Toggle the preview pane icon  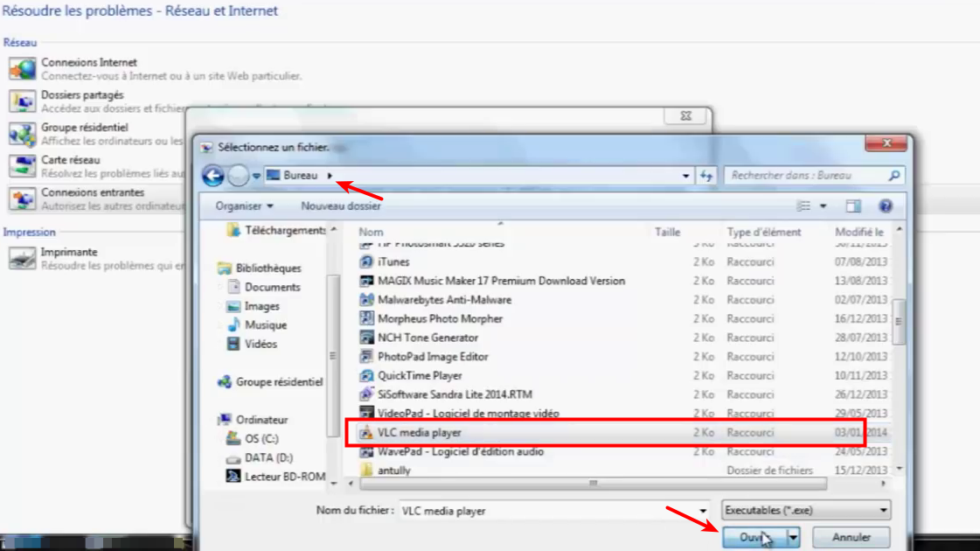tap(853, 206)
